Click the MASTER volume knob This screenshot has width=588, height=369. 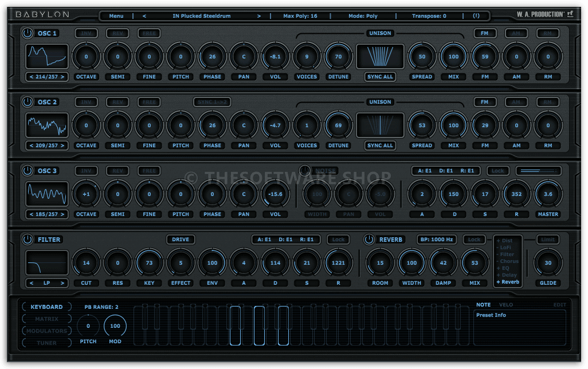click(548, 194)
